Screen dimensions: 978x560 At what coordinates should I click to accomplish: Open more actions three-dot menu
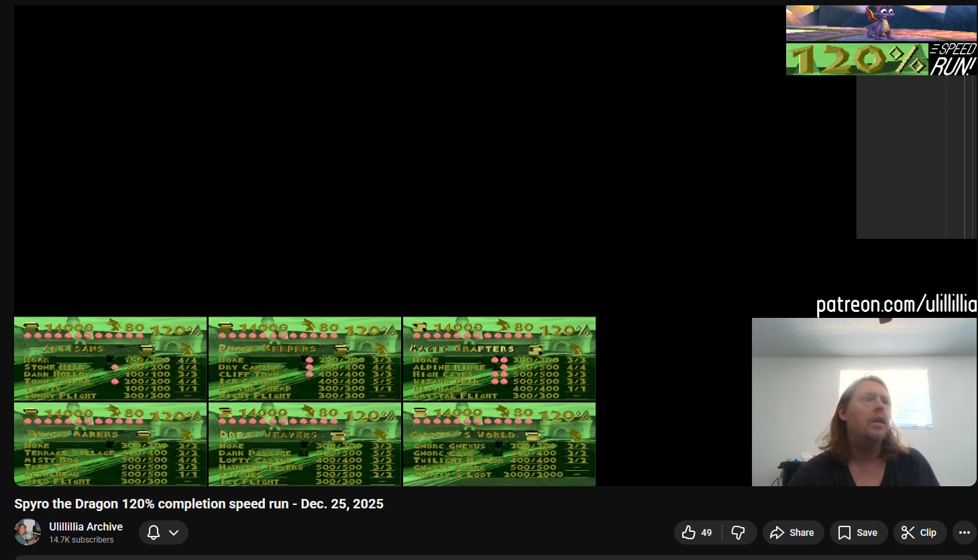(964, 533)
